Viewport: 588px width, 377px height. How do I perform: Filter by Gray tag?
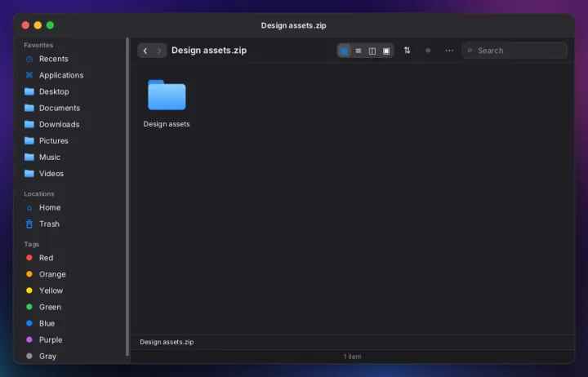coord(73,357)
